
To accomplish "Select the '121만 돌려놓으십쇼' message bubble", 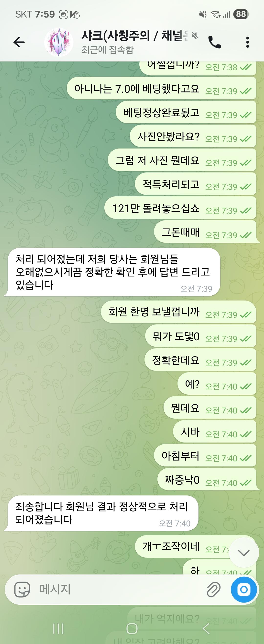I will 180,208.
